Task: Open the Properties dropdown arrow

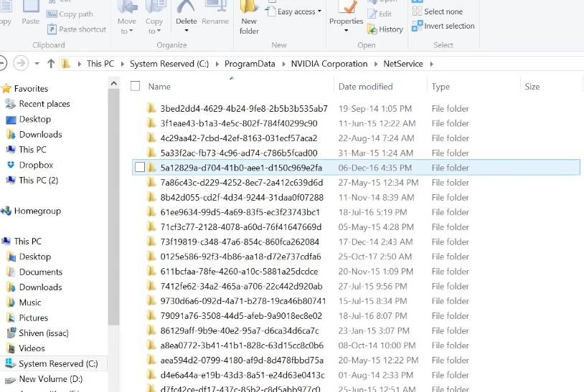Action: [x=346, y=31]
